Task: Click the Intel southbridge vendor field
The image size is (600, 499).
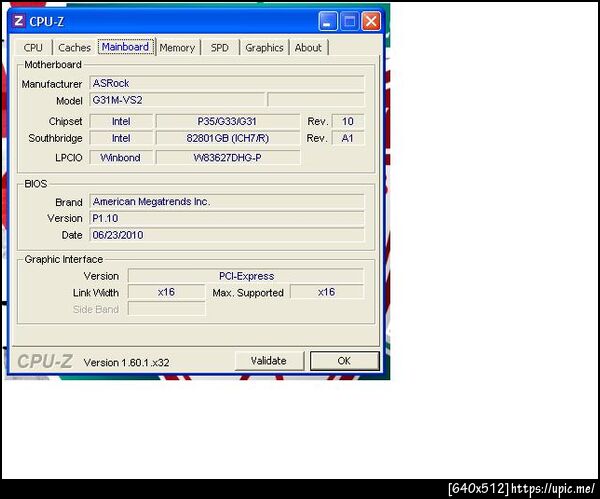Action: [x=121, y=138]
